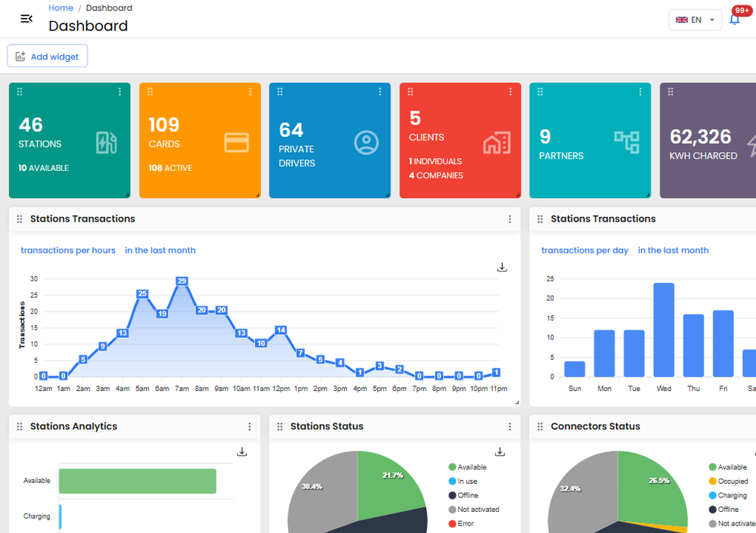The image size is (756, 533).
Task: Click the 29 data point at 7am
Action: point(181,281)
